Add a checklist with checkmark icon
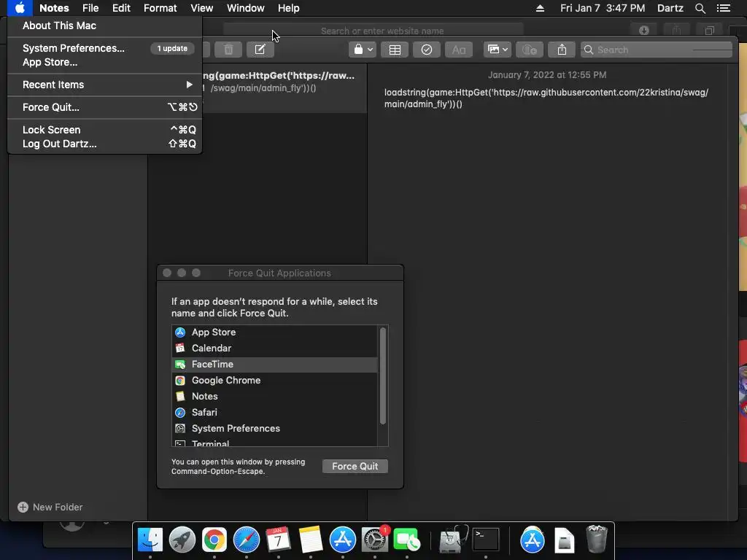Screen dimensions: 747x560 click(426, 50)
